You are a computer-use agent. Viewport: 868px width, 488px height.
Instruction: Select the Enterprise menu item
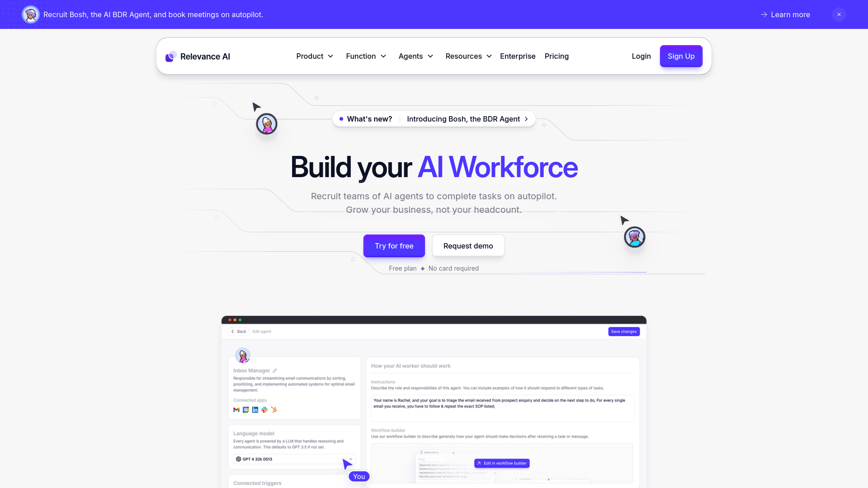518,56
